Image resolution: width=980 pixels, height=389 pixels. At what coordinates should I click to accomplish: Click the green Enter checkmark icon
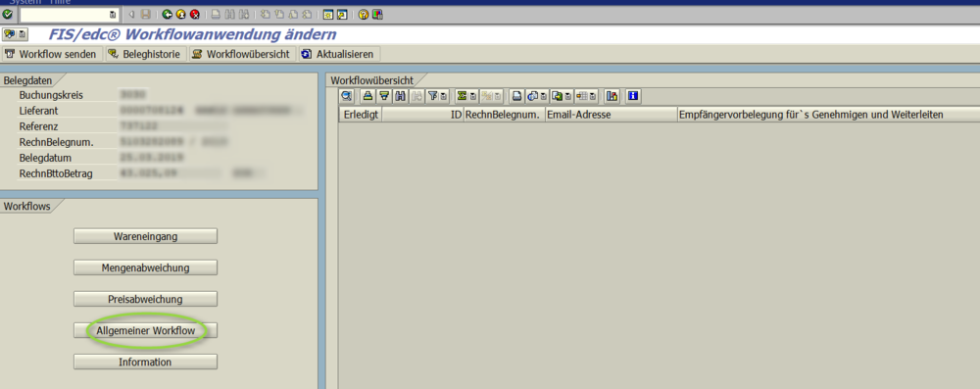pyautogui.click(x=8, y=14)
